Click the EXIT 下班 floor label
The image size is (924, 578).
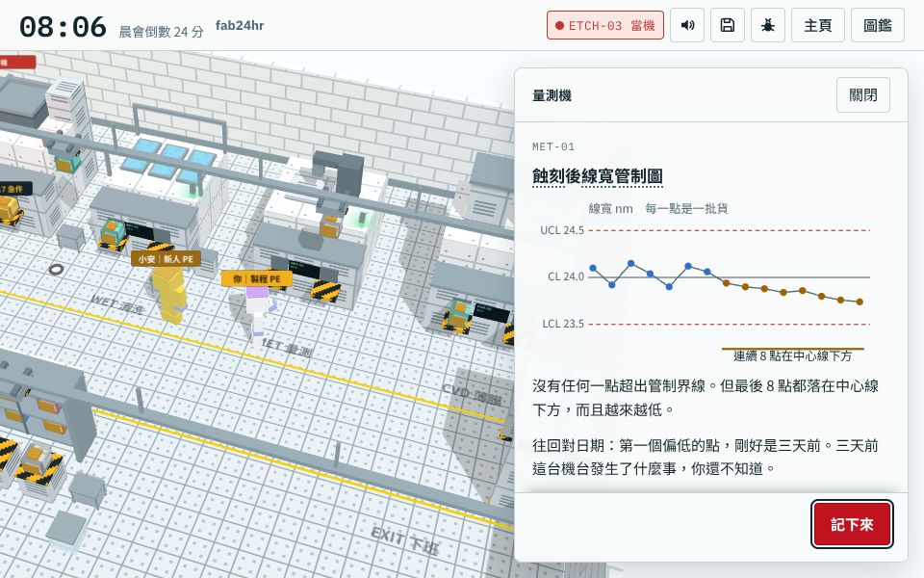[x=404, y=540]
